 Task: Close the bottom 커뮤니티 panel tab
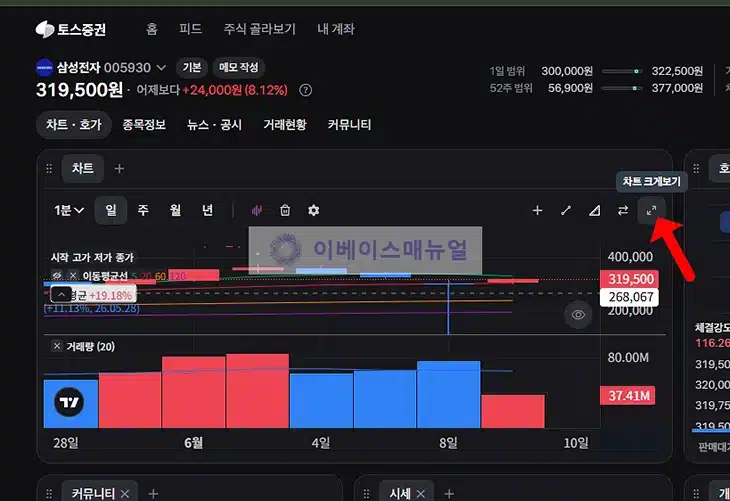pos(125,494)
